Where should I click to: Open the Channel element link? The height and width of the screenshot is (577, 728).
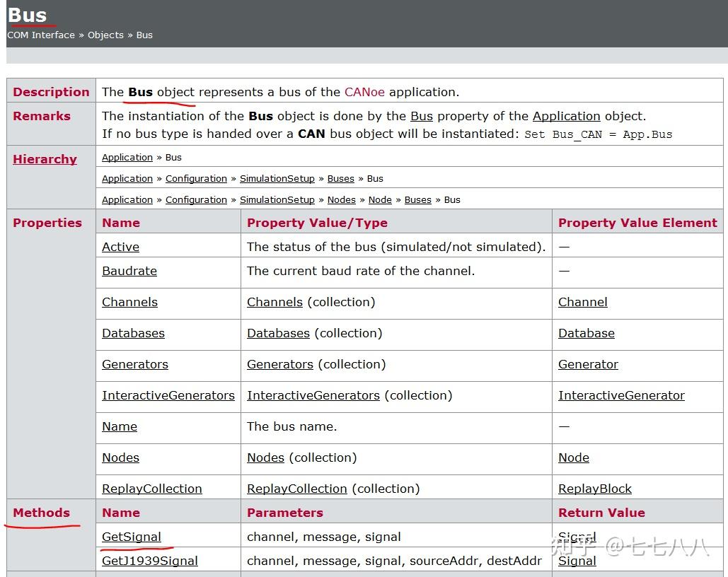[582, 302]
